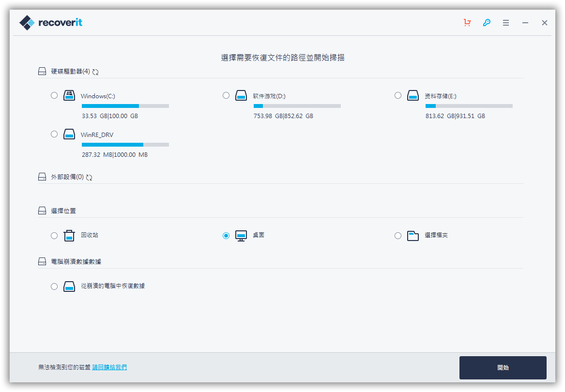
Task: Open the 請回饋給我們 feedback link
Action: [x=109, y=367]
